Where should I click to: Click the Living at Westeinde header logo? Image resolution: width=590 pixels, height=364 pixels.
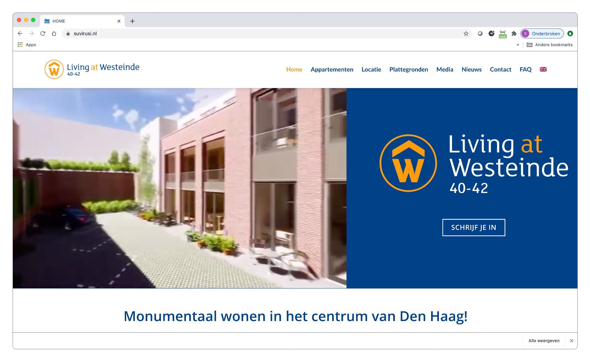pyautogui.click(x=92, y=69)
